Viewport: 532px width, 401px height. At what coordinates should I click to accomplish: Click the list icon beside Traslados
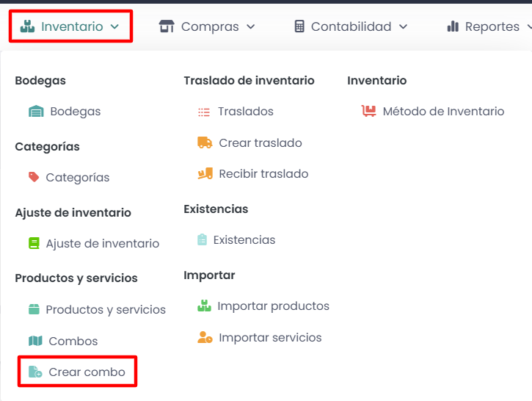[204, 112]
